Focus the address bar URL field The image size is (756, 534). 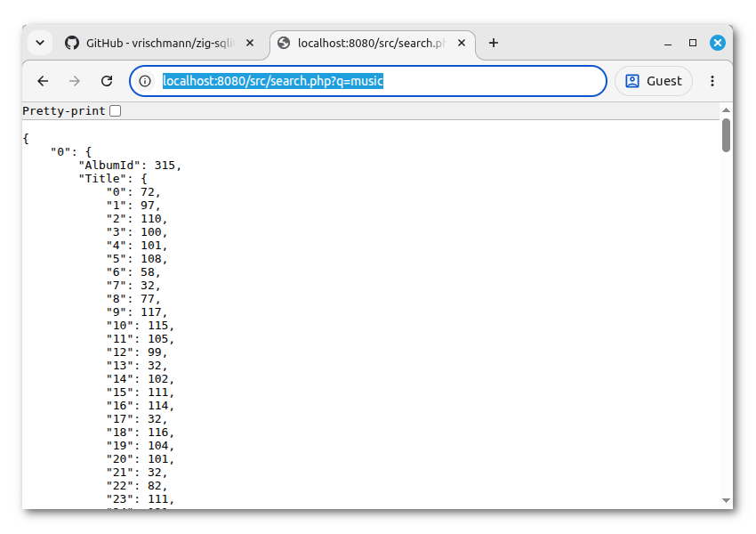tap(368, 81)
